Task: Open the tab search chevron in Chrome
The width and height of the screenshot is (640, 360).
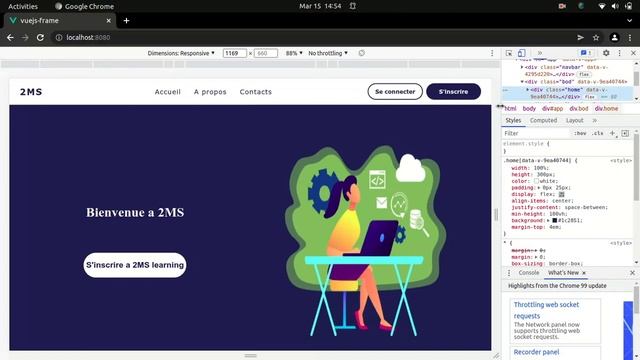Action: pos(629,20)
